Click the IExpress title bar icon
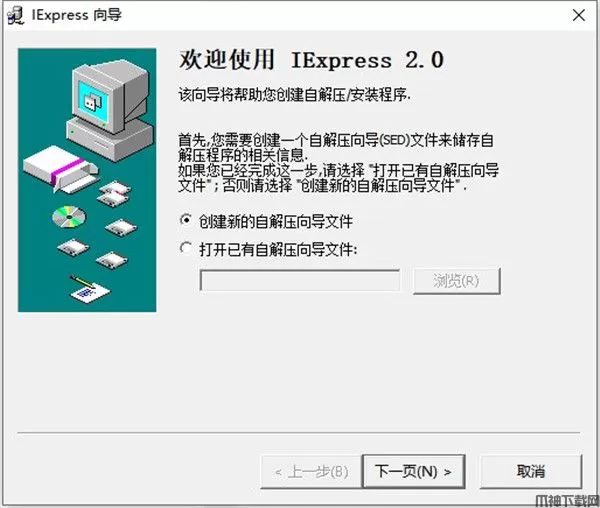The height and width of the screenshot is (508, 600). (15, 16)
